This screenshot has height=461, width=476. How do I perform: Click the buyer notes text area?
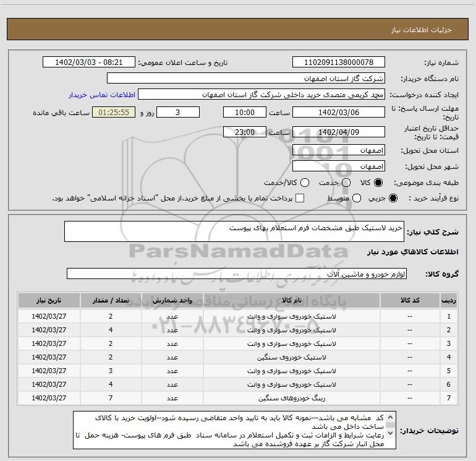point(234,430)
